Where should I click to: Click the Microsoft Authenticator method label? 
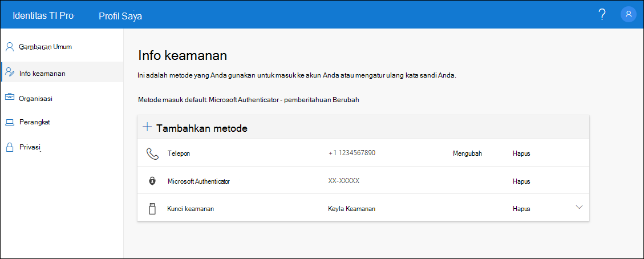point(199,181)
